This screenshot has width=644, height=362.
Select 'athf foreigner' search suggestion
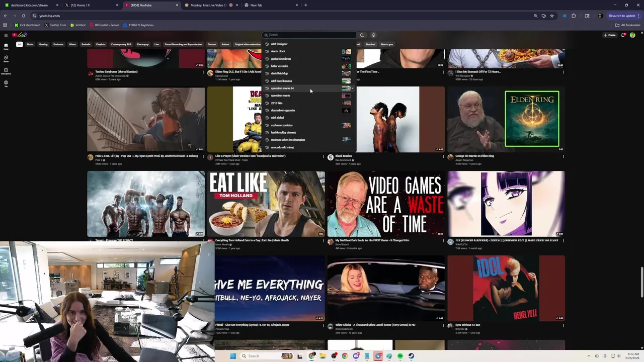click(x=308, y=44)
